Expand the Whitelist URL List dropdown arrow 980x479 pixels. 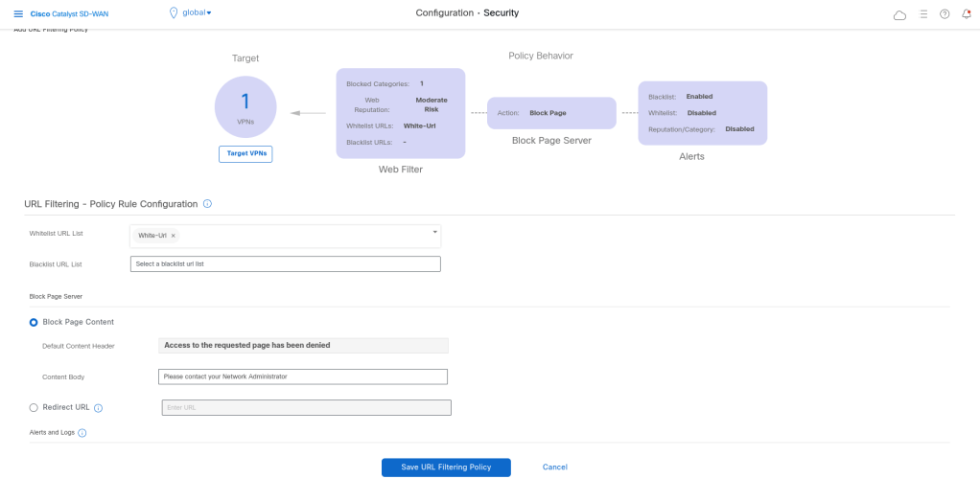(x=434, y=232)
